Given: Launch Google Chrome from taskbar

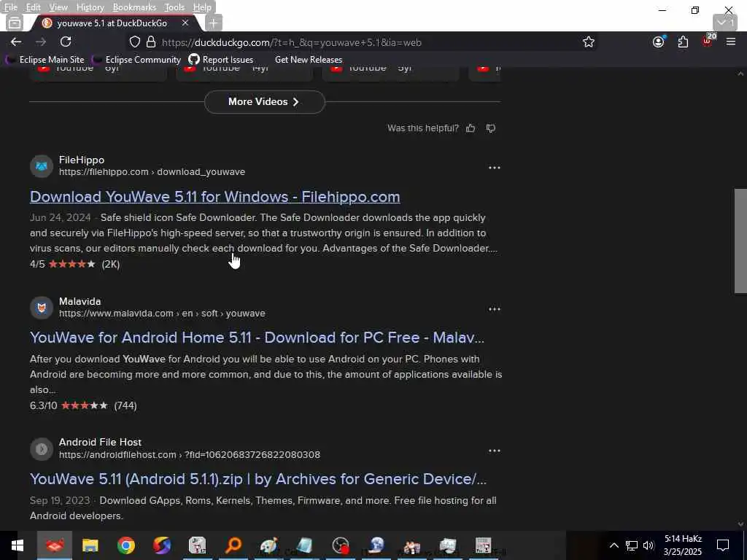Looking at the screenshot, I should 126,545.
